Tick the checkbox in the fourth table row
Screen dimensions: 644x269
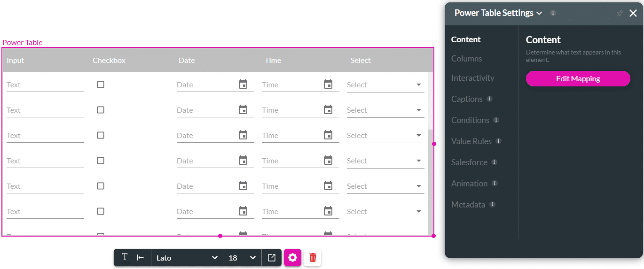(101, 161)
